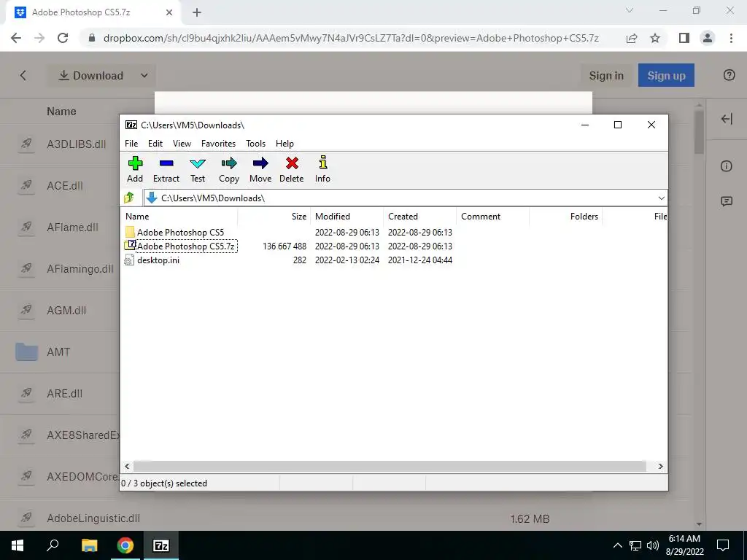Click the Move toolbar icon
The image size is (747, 560).
[x=260, y=169]
